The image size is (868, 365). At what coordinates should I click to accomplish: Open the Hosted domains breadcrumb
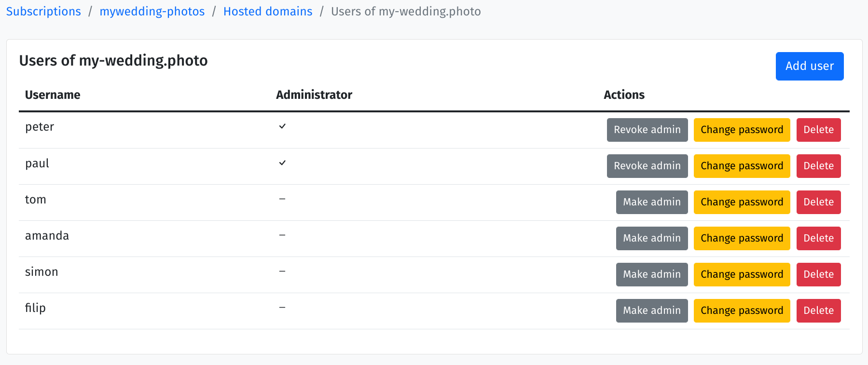pyautogui.click(x=268, y=12)
